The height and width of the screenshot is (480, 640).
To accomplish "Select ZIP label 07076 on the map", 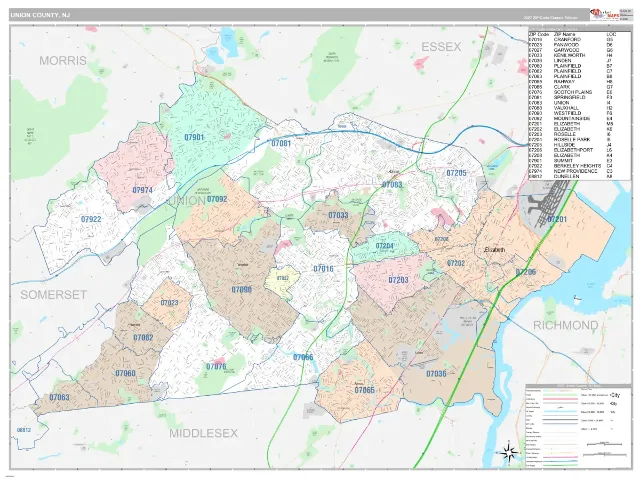I will coord(216,367).
